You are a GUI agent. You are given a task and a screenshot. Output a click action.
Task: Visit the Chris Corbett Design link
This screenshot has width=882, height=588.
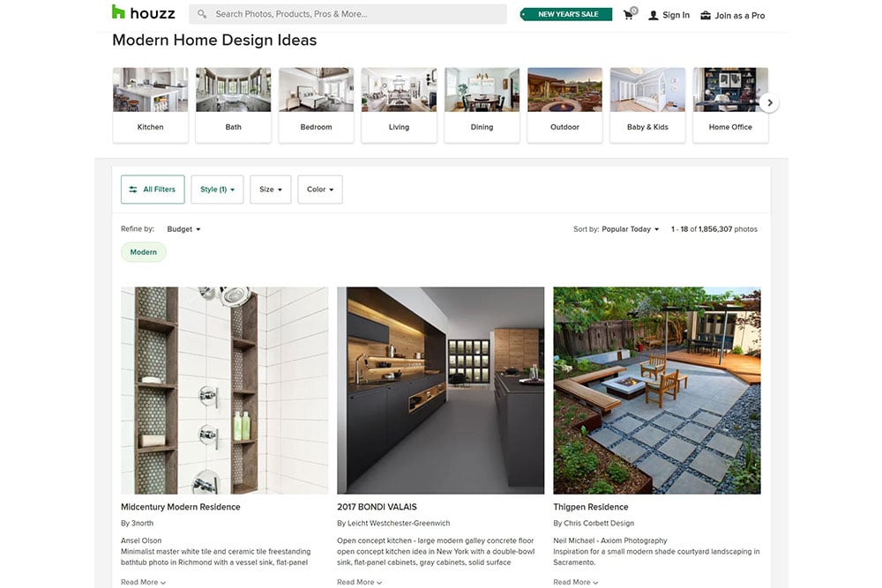coord(594,524)
